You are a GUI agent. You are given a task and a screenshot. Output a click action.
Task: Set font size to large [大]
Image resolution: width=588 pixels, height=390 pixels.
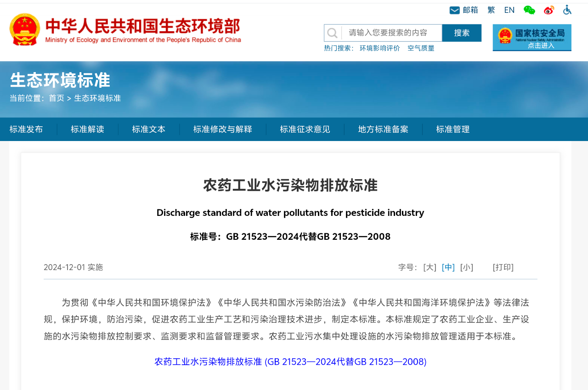[430, 267]
